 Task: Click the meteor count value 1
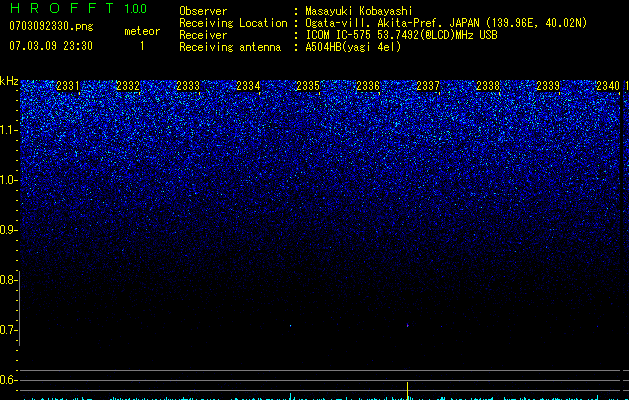[x=142, y=46]
